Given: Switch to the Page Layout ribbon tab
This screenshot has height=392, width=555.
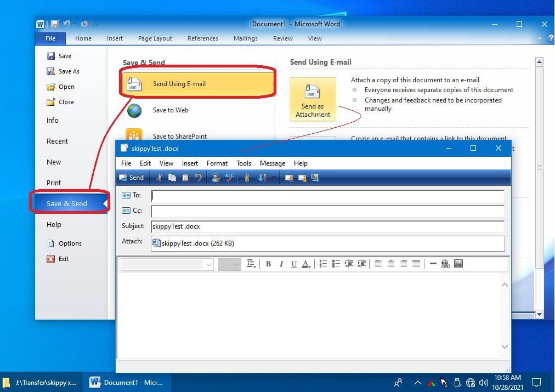Looking at the screenshot, I should (155, 38).
